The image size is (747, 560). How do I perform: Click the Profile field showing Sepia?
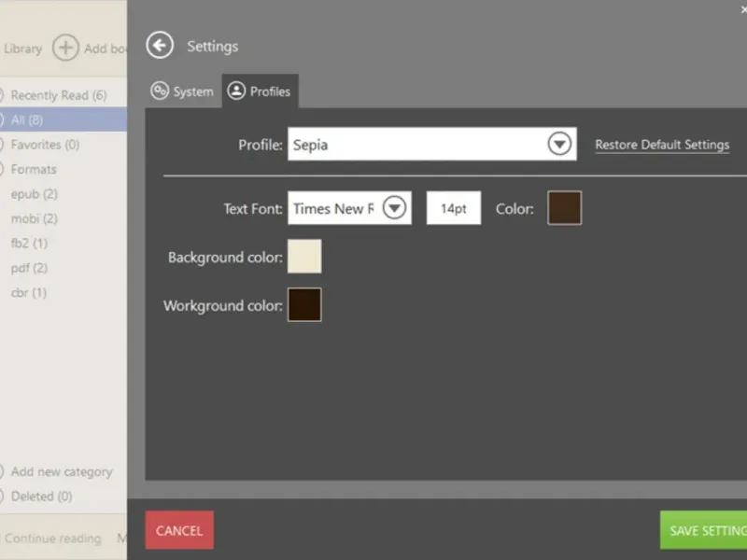coord(431,144)
